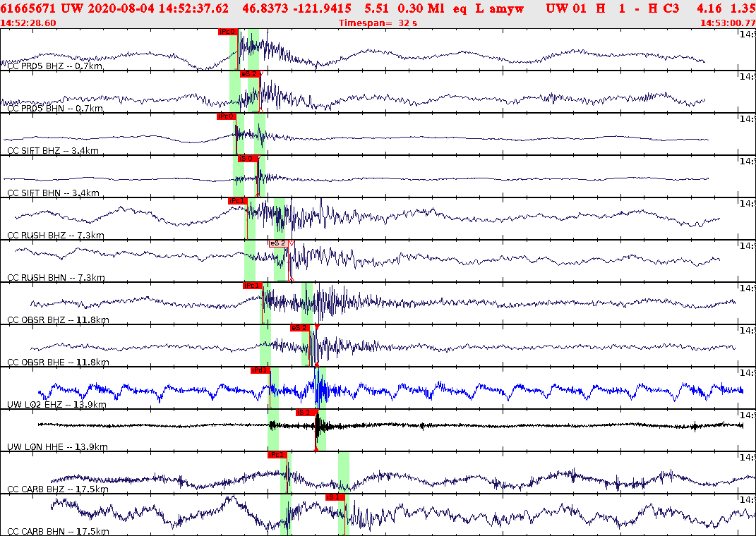Toggle the iPc1 pick on CC OBSR BHZ
This screenshot has width=756, height=536.
pos(254,286)
